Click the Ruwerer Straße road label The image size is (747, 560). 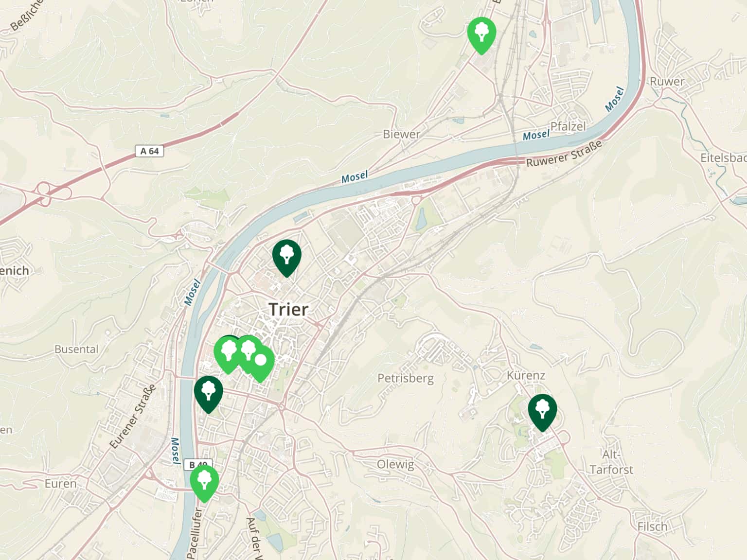tap(564, 154)
